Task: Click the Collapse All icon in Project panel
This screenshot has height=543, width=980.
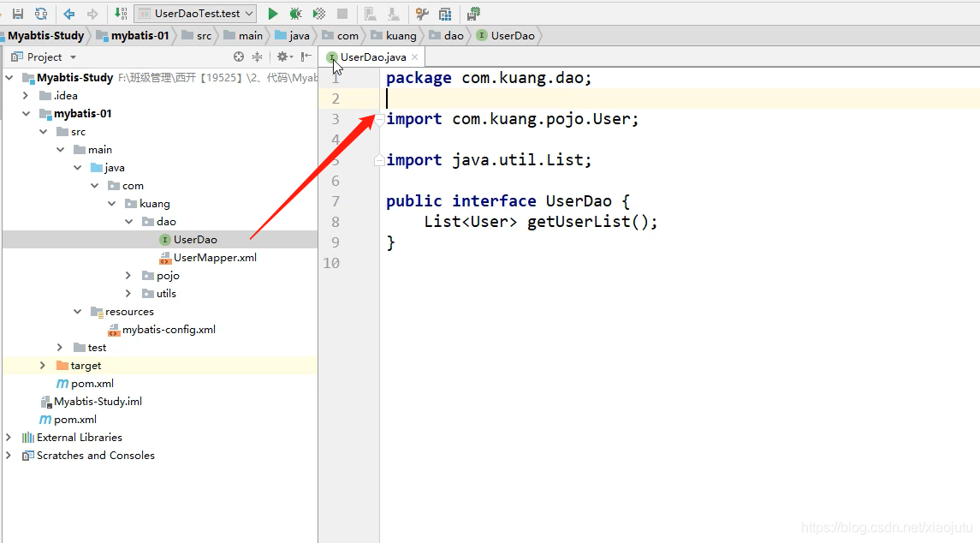Action: pos(257,57)
